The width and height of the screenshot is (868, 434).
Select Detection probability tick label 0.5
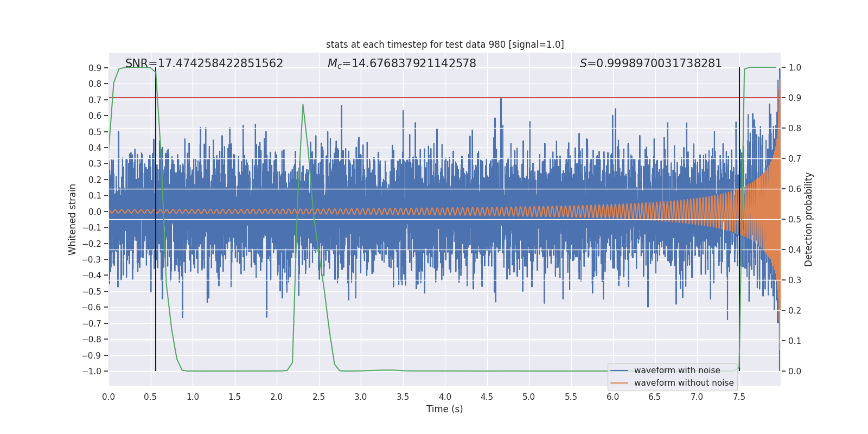[795, 220]
